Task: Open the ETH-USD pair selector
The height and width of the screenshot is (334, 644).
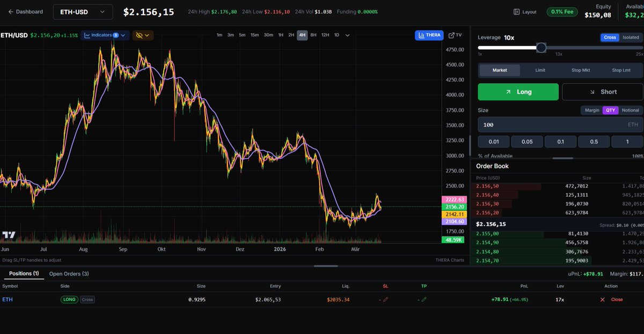Action: (x=83, y=12)
